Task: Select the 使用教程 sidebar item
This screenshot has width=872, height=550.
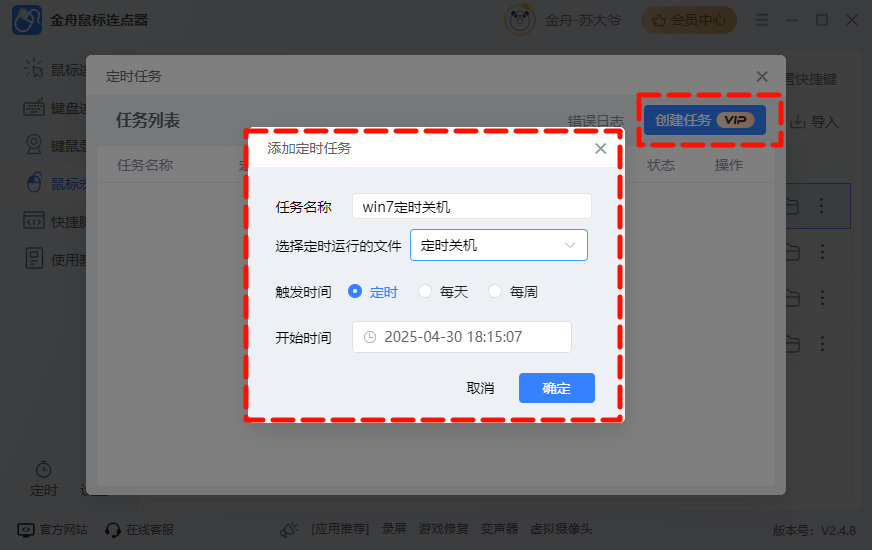Action: 54,259
